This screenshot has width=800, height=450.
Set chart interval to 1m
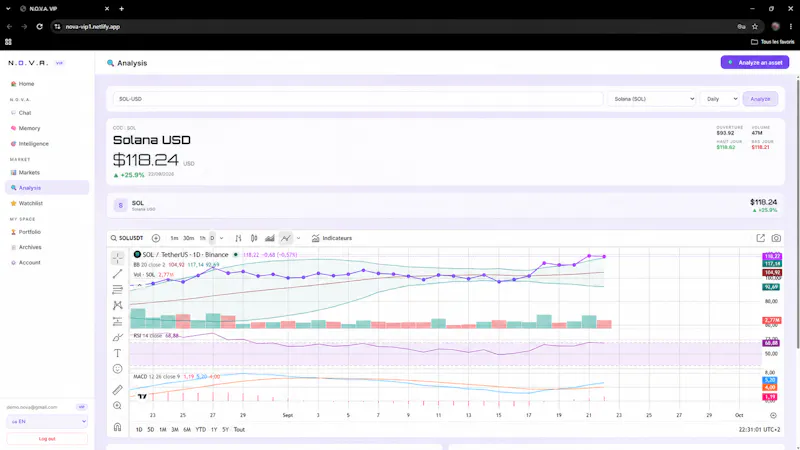click(174, 238)
